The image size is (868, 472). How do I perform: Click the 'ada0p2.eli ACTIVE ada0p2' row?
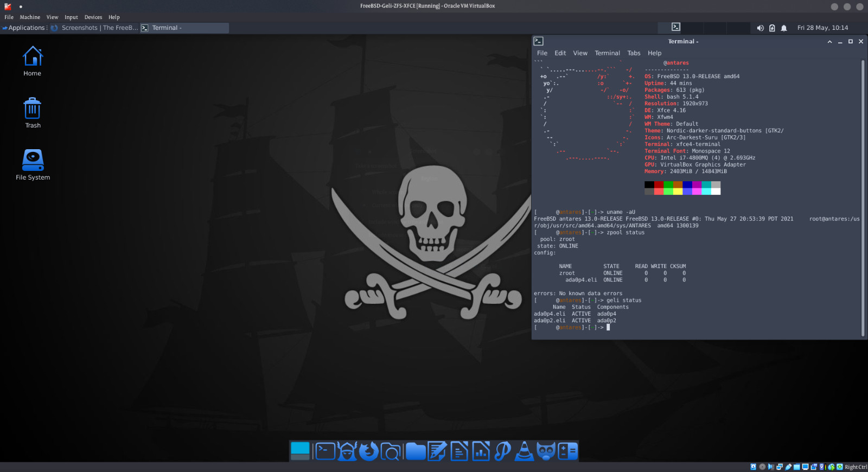pyautogui.click(x=575, y=321)
